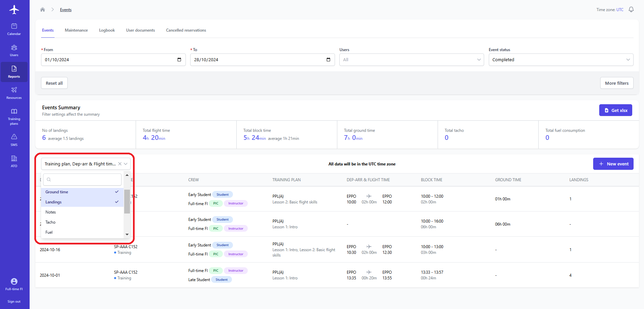Screen dimensions: 644x309
Task: Open the SMS safety section
Action: coord(14,140)
